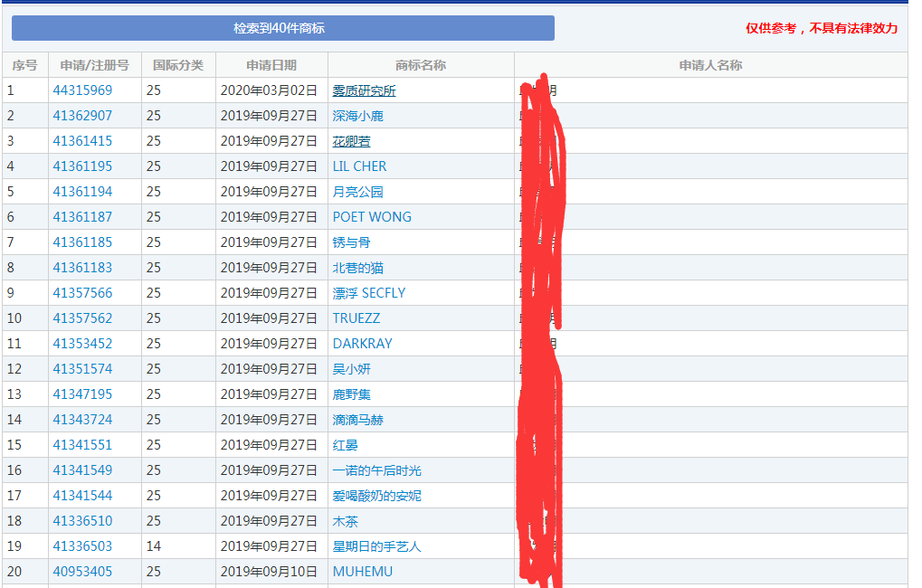Click registration number 41351574
This screenshot has height=588, width=922.
tap(82, 369)
